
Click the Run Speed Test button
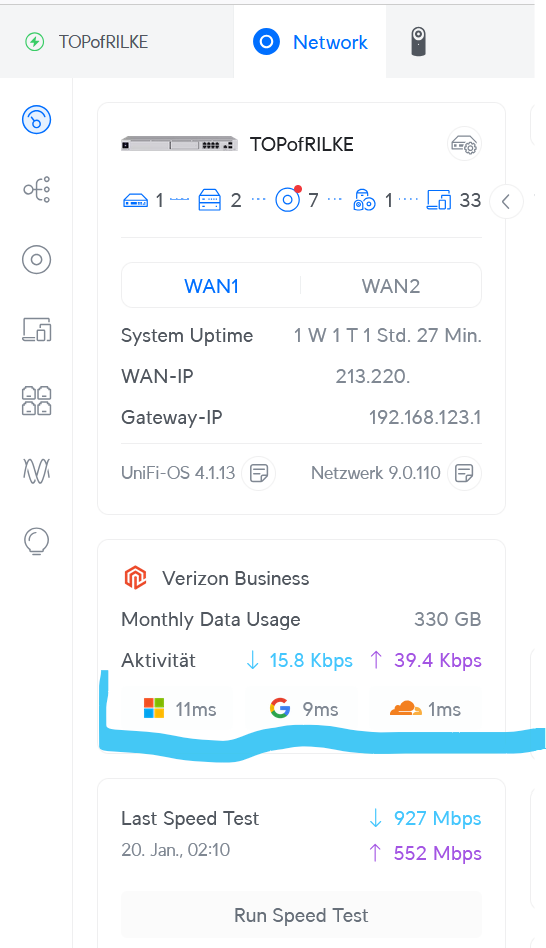pyautogui.click(x=301, y=915)
